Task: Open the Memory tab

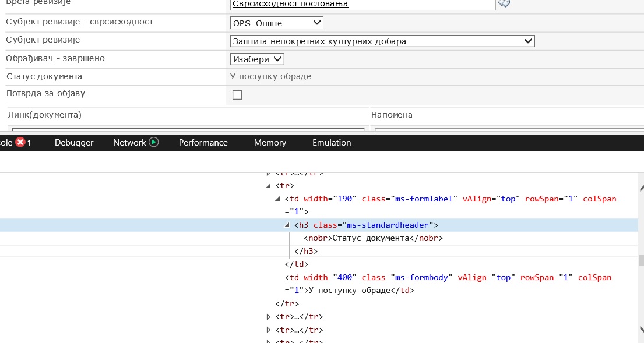Action: click(270, 142)
